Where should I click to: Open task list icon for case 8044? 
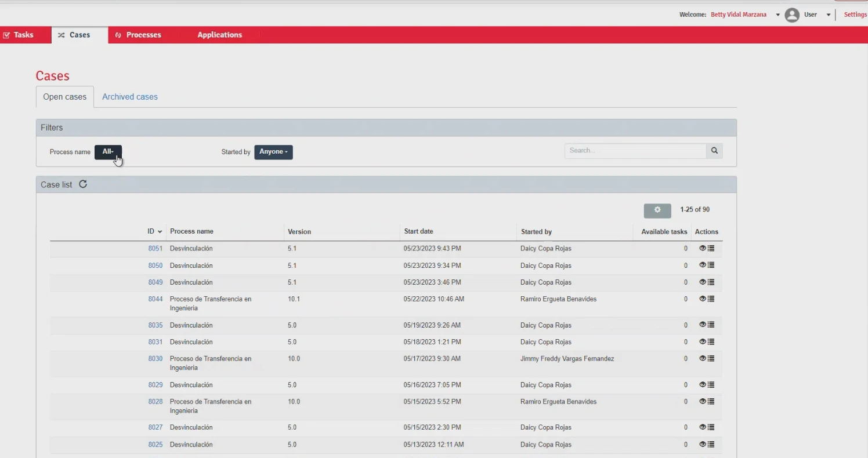tap(711, 299)
